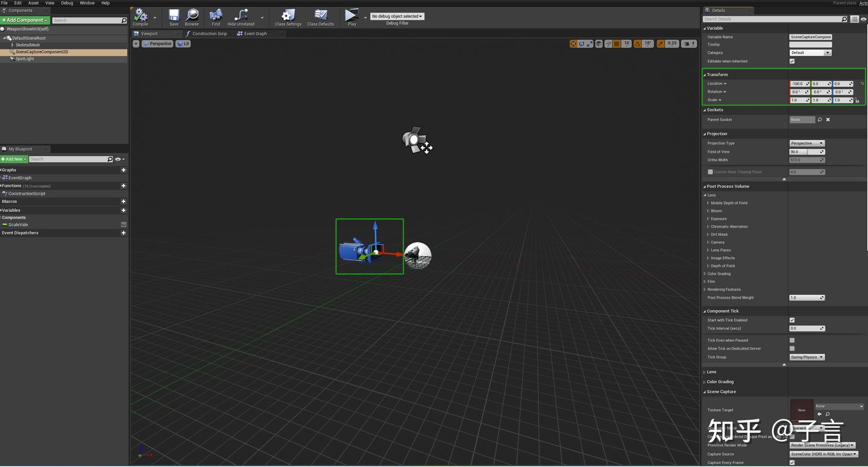Switch to the Event Graph tab
This screenshot has width=868, height=467.
(256, 33)
